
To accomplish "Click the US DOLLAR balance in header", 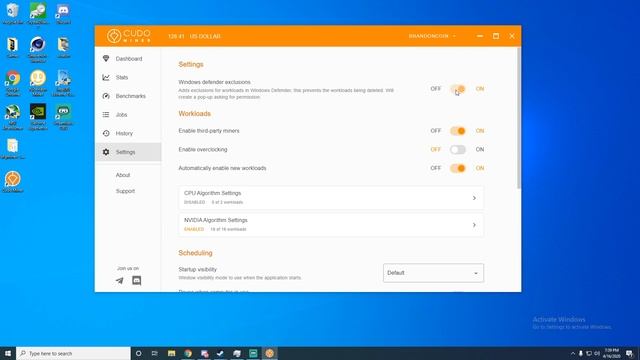I will (x=194, y=36).
